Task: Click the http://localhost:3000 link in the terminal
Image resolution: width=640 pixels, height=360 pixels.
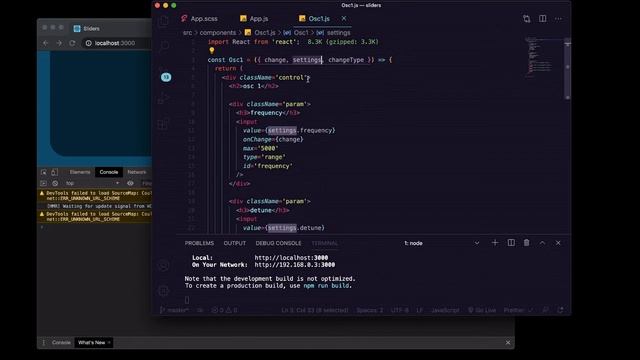Action: coord(291,258)
